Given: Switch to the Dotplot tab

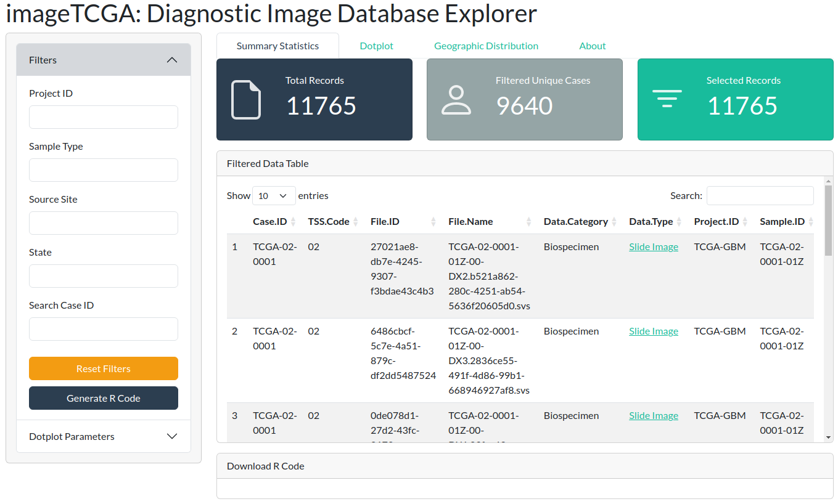Looking at the screenshot, I should [x=376, y=46].
